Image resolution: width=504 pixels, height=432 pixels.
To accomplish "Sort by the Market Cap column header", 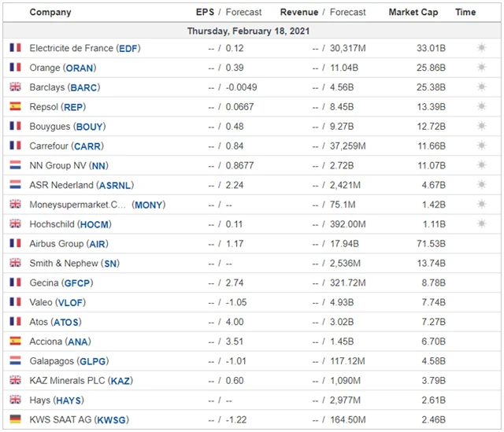I will click(413, 12).
